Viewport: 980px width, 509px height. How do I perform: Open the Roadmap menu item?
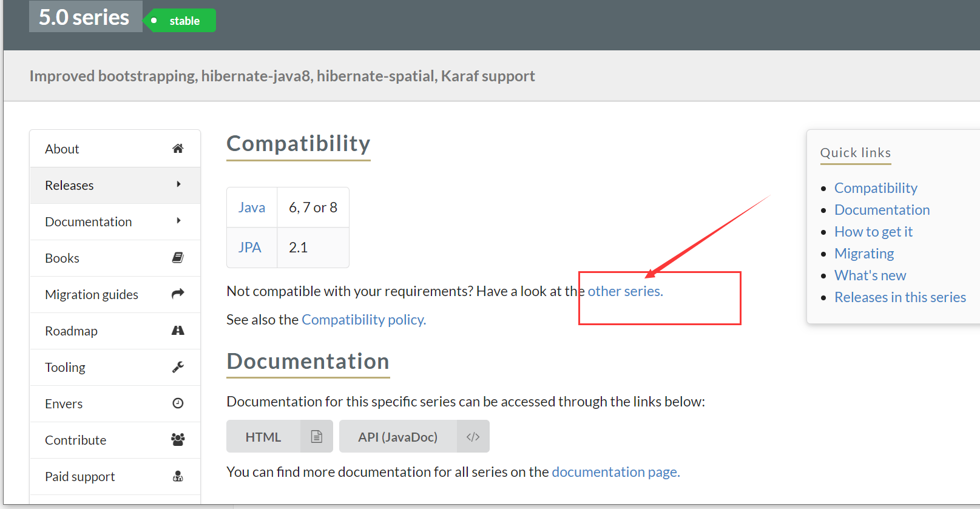tap(115, 331)
